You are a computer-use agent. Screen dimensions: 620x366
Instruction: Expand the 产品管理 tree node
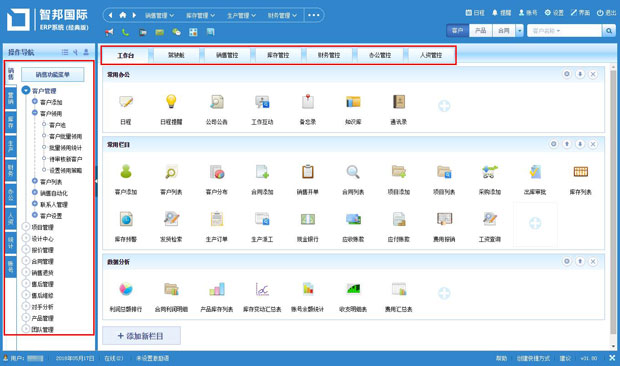(x=26, y=318)
